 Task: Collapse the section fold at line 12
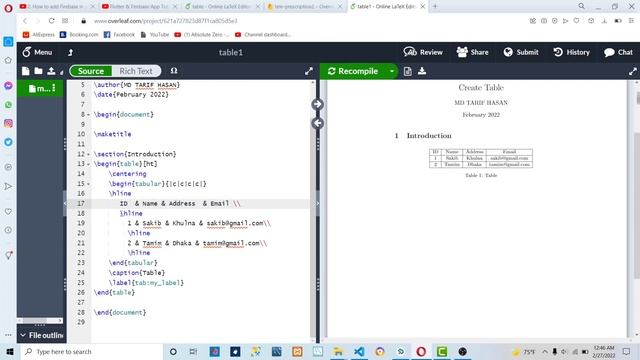tap(89, 154)
